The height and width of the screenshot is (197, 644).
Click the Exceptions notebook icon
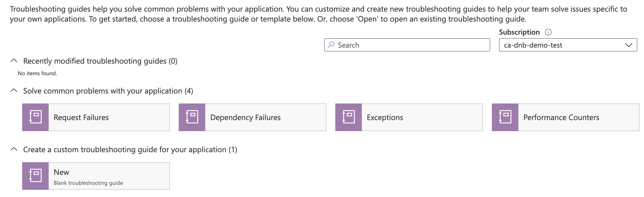pos(349,117)
